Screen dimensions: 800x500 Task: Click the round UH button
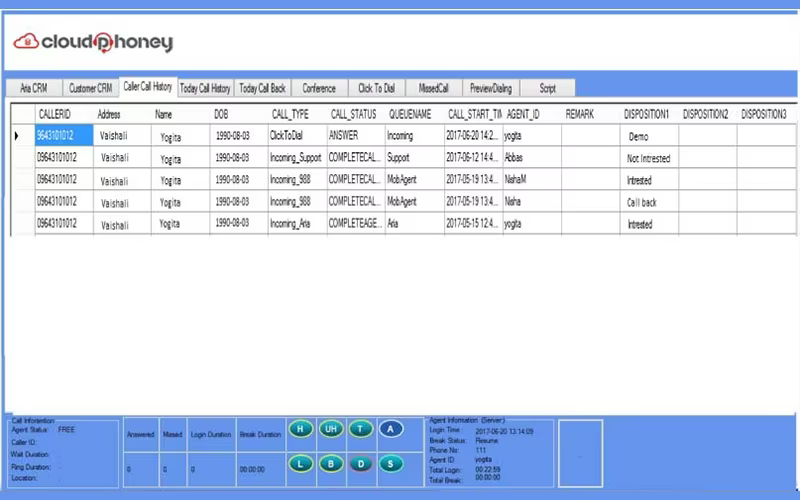tap(331, 429)
